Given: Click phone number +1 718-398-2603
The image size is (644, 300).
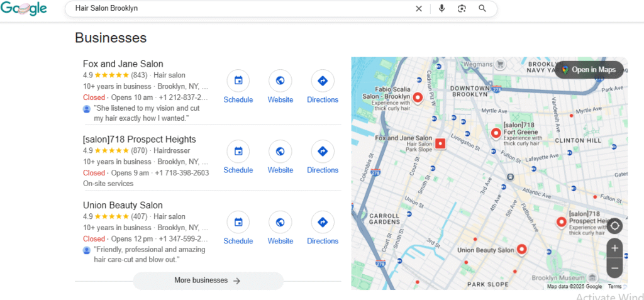Looking at the screenshot, I should pyautogui.click(x=182, y=173).
